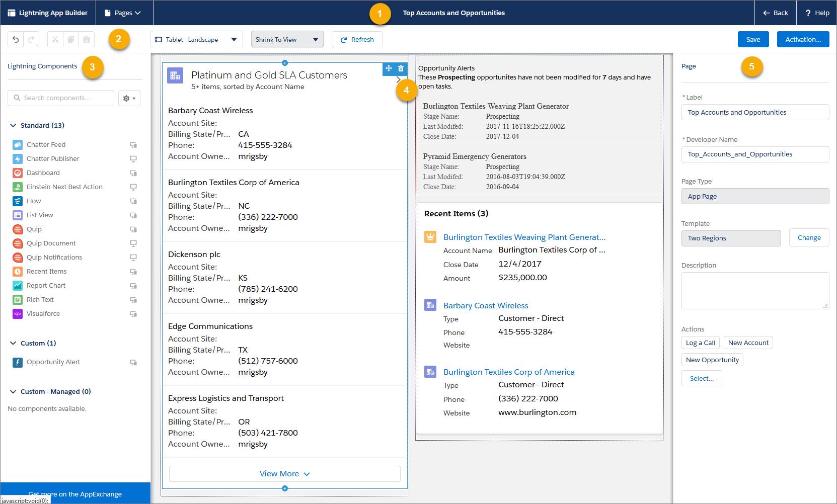837x504 pixels.
Task: Select the Einstein Next Best Action icon
Action: coord(18,187)
